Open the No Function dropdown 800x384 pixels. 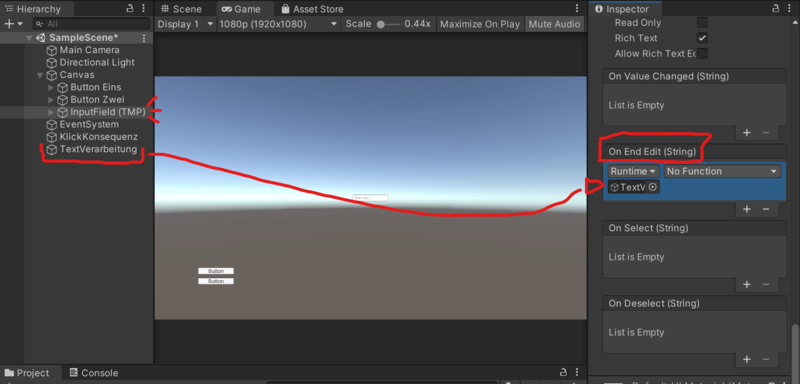tap(722, 171)
